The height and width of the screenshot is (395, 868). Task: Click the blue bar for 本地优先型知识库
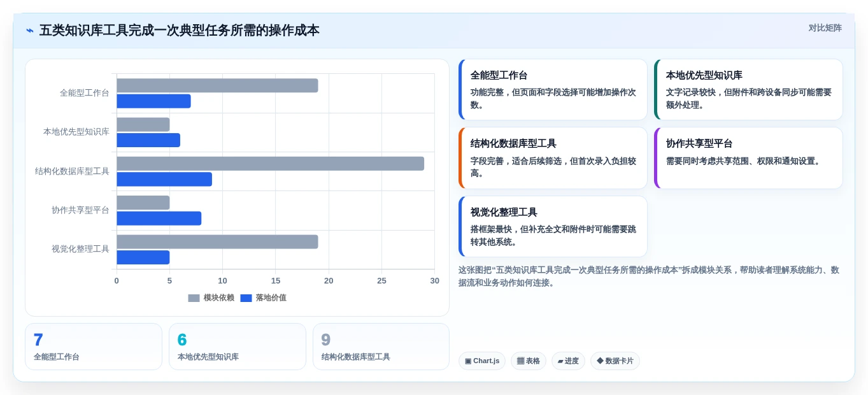148,140
